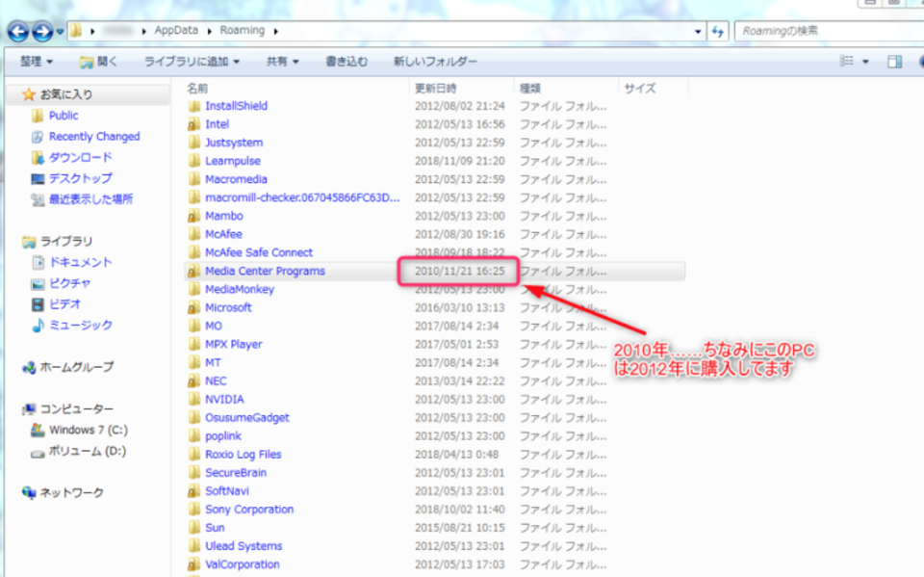Select Roxio Log Files folder icon
The width and height of the screenshot is (924, 577).
click(193, 455)
